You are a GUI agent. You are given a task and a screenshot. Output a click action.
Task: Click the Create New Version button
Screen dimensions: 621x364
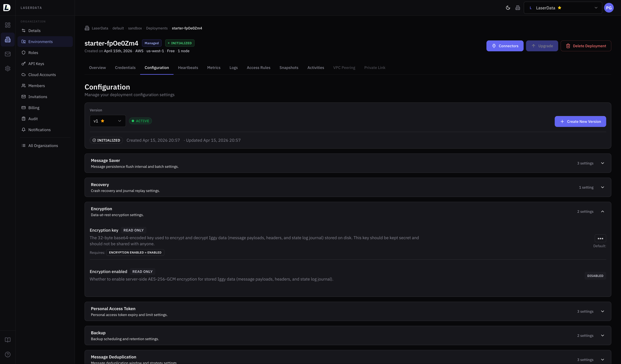coord(580,121)
